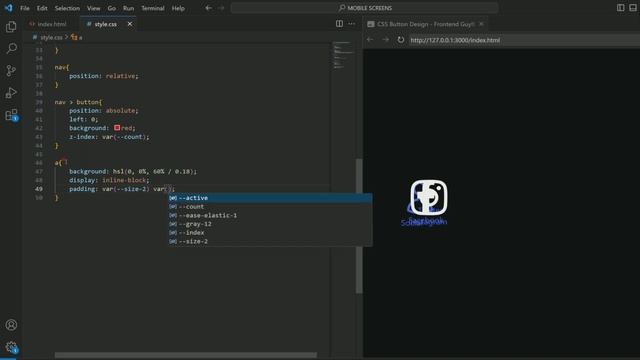Select --gray-12 autocomplete suggestion

pos(270,224)
